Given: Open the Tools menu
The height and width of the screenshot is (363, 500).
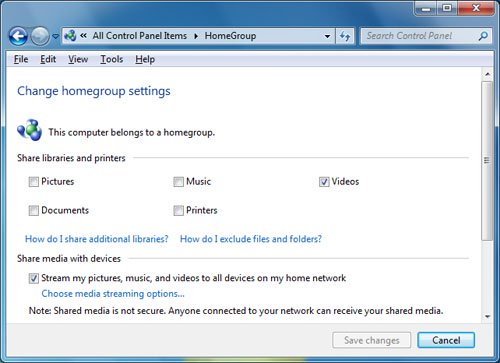Looking at the screenshot, I should pyautogui.click(x=112, y=59).
